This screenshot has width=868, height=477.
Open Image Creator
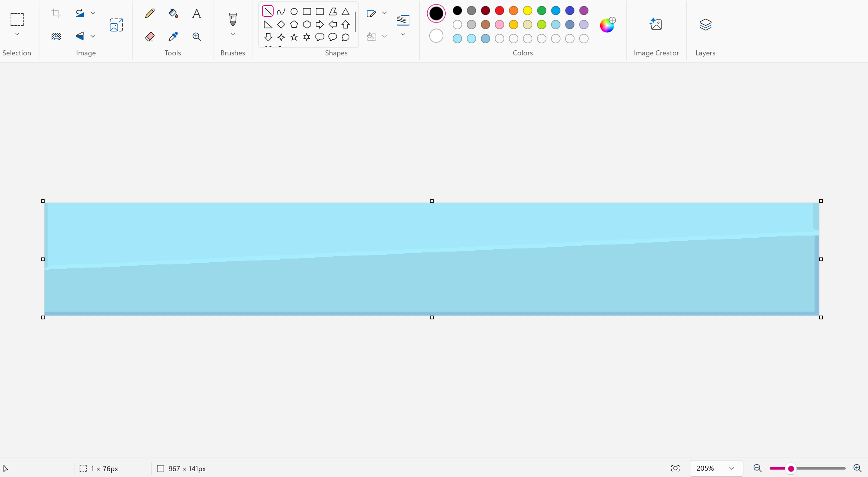click(656, 25)
